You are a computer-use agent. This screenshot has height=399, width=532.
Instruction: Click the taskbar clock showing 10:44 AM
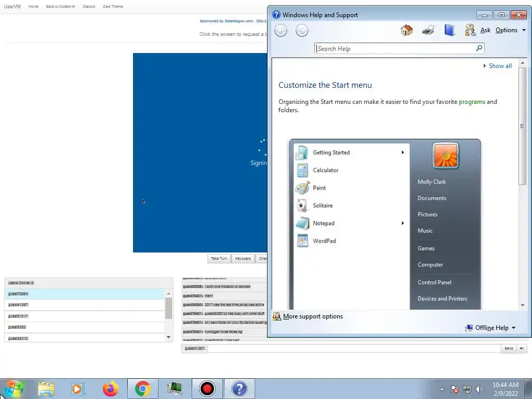coord(505,389)
